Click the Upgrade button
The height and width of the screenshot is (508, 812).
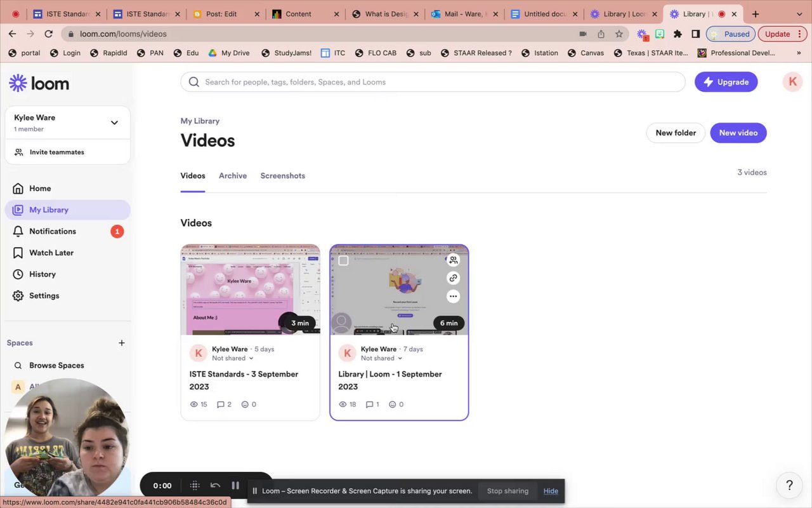click(x=726, y=82)
